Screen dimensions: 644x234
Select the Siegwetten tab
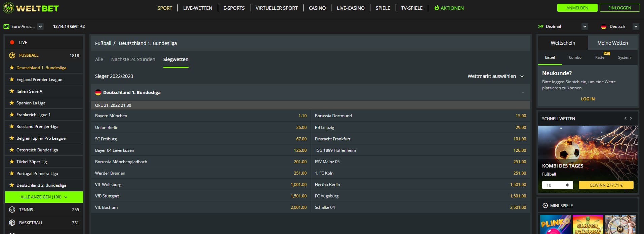(176, 59)
